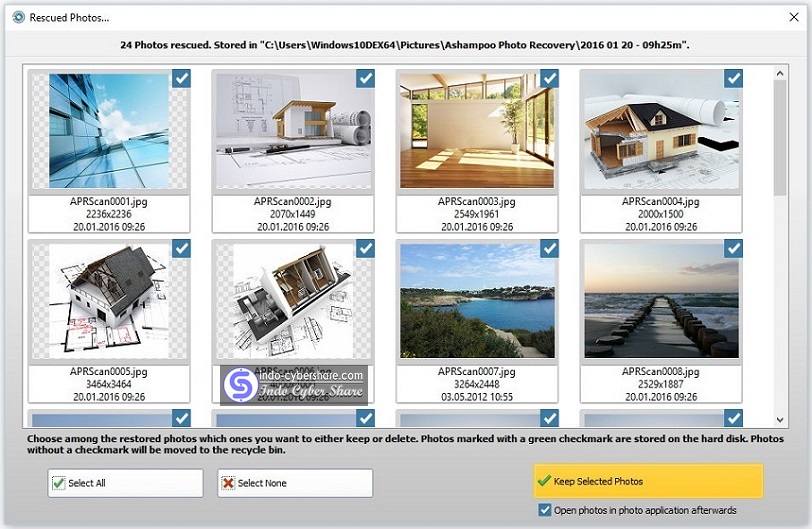Screen dimensions: 812x529
Task: Click the 03.05.2012 10:55 date text
Action: 476,397
